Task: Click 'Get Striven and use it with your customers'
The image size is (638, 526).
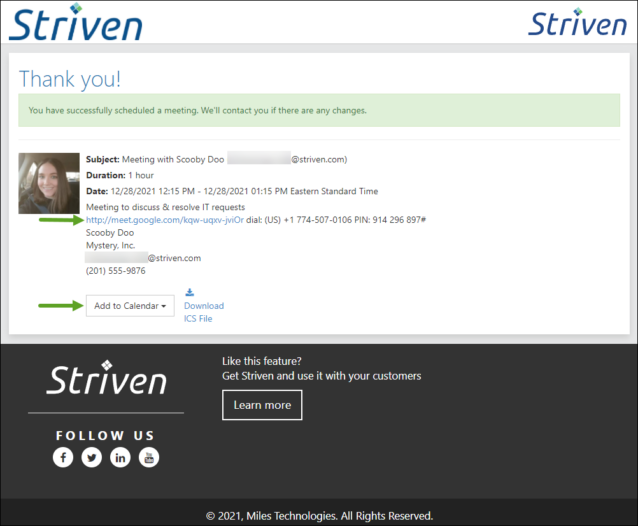Action: (x=321, y=376)
